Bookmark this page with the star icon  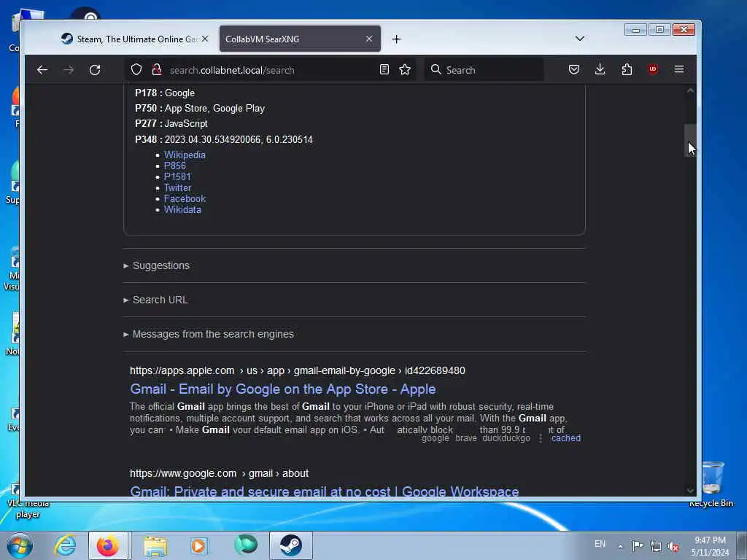pos(405,70)
